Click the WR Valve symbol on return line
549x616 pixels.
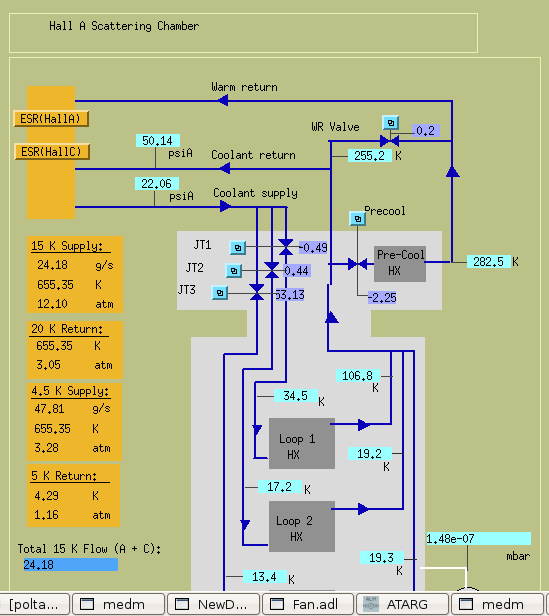tap(389, 141)
